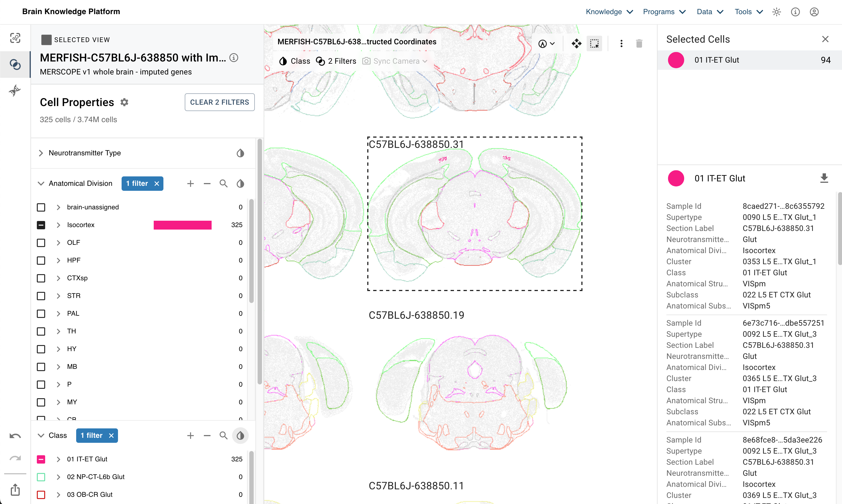The height and width of the screenshot is (504, 842).
Task: Open the Knowledge menu
Action: pyautogui.click(x=609, y=12)
